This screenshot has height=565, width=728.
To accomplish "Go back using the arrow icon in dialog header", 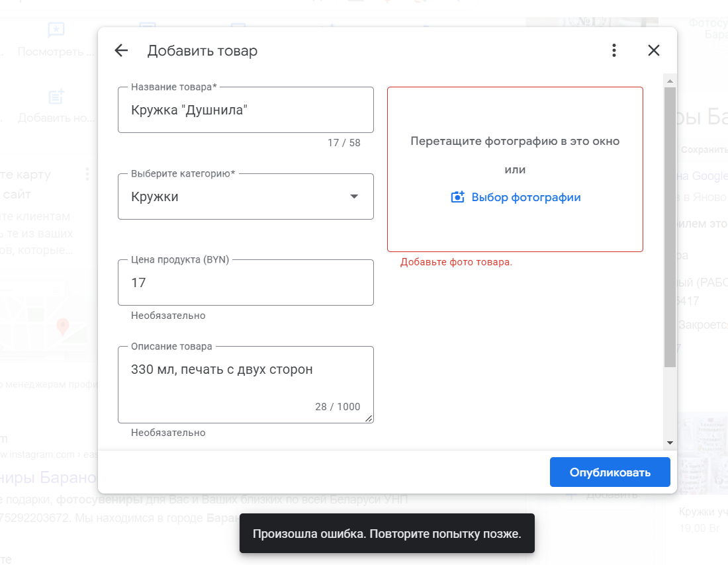I will (x=121, y=50).
